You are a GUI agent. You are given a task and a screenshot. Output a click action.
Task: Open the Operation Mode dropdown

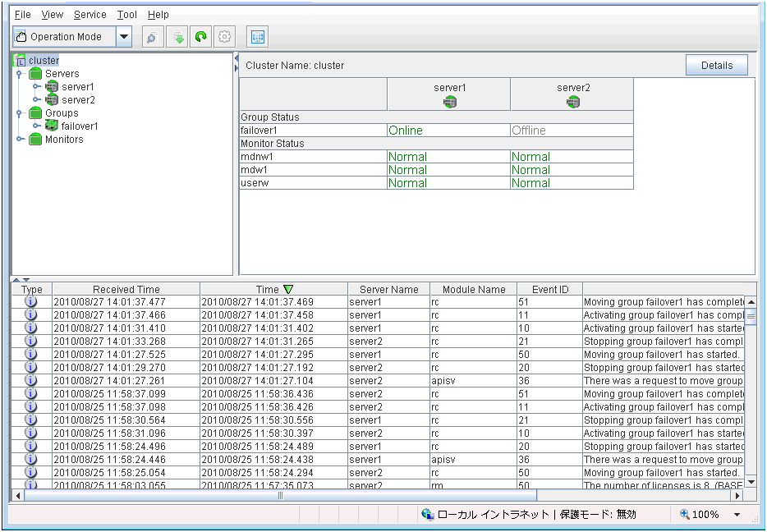pos(124,37)
